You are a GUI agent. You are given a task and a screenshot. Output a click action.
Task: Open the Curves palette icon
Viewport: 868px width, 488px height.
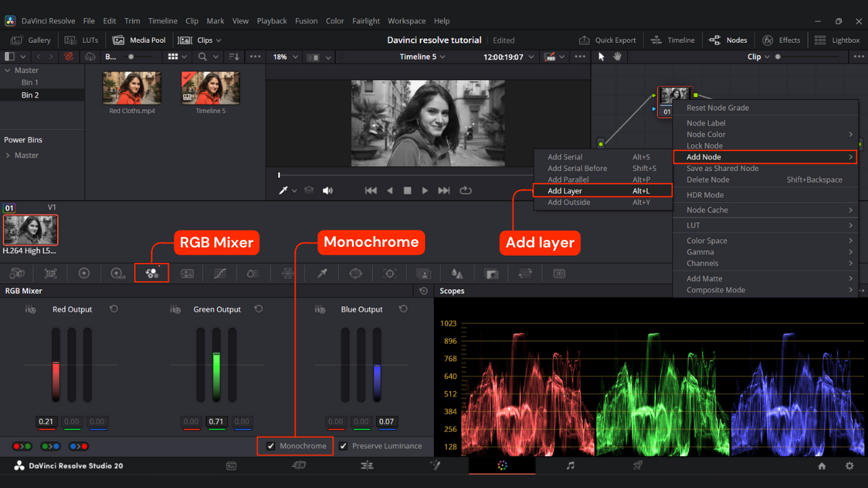coord(220,274)
